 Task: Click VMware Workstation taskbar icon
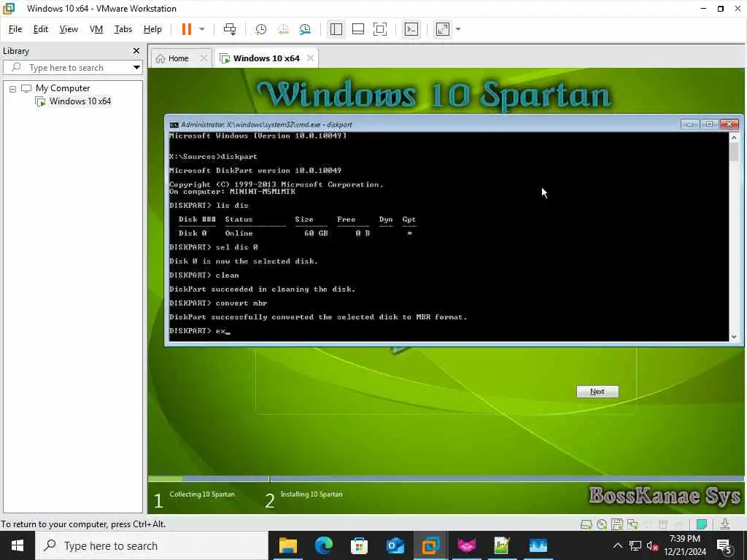[430, 545]
